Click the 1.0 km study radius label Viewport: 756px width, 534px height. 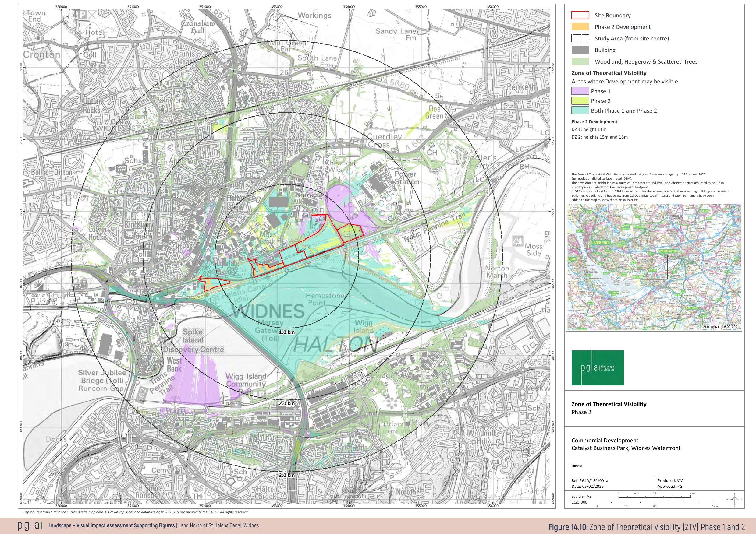click(x=286, y=332)
